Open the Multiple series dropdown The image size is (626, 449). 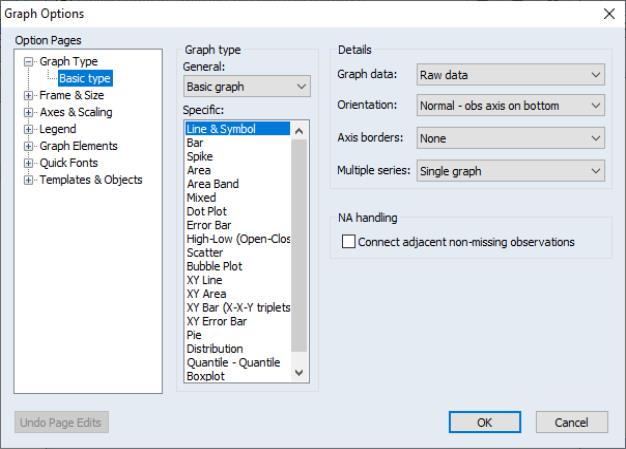[x=510, y=171]
